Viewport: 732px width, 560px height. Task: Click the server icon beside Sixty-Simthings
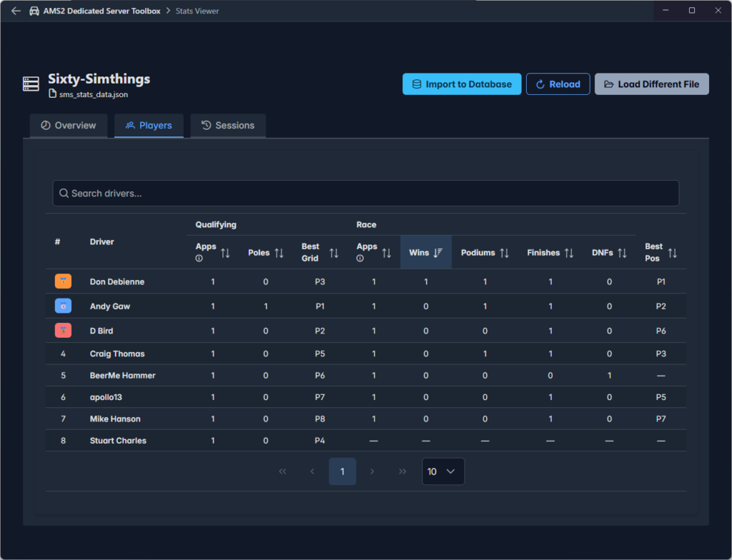(x=31, y=84)
